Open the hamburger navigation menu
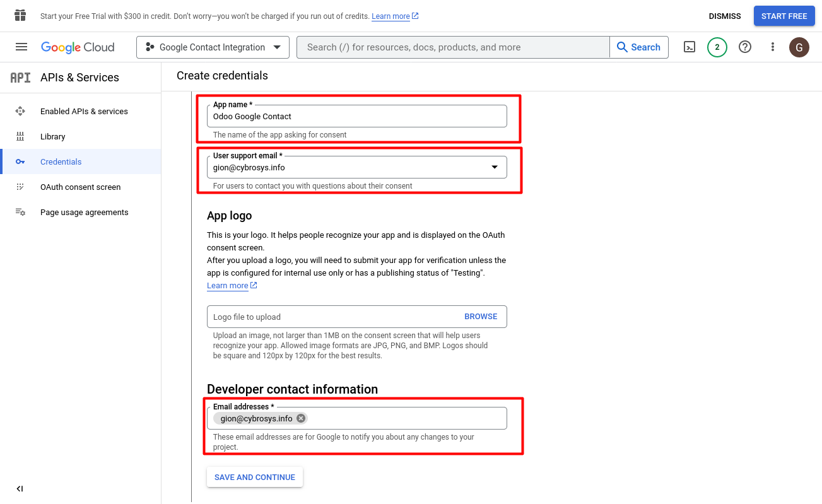 tap(21, 47)
